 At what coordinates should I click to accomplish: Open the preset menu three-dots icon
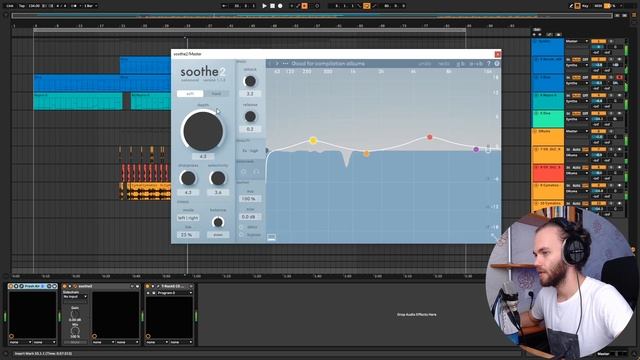(285, 64)
